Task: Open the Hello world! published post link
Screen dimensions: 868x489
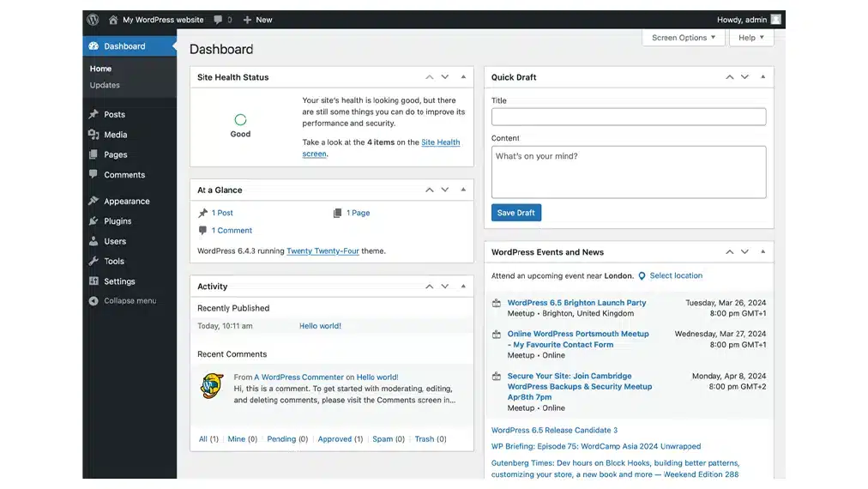Action: point(320,326)
